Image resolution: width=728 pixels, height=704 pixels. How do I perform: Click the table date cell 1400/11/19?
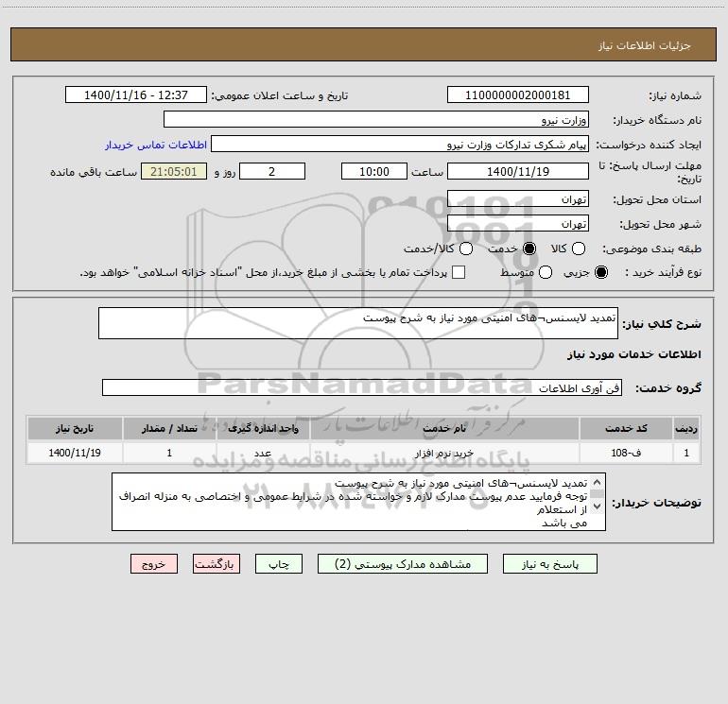click(x=75, y=453)
